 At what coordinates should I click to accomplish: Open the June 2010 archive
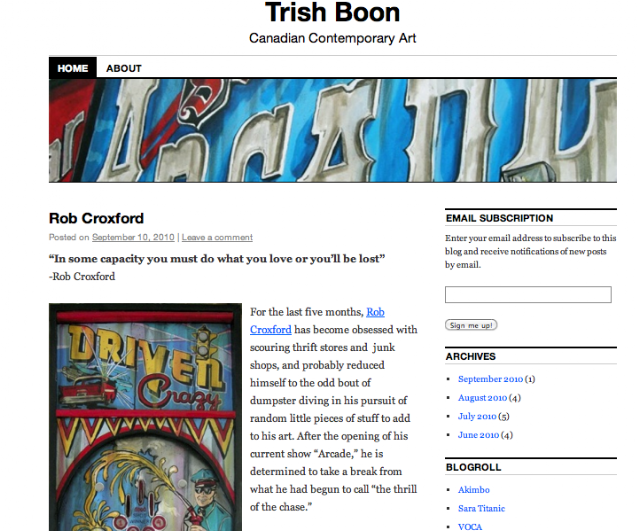[478, 435]
